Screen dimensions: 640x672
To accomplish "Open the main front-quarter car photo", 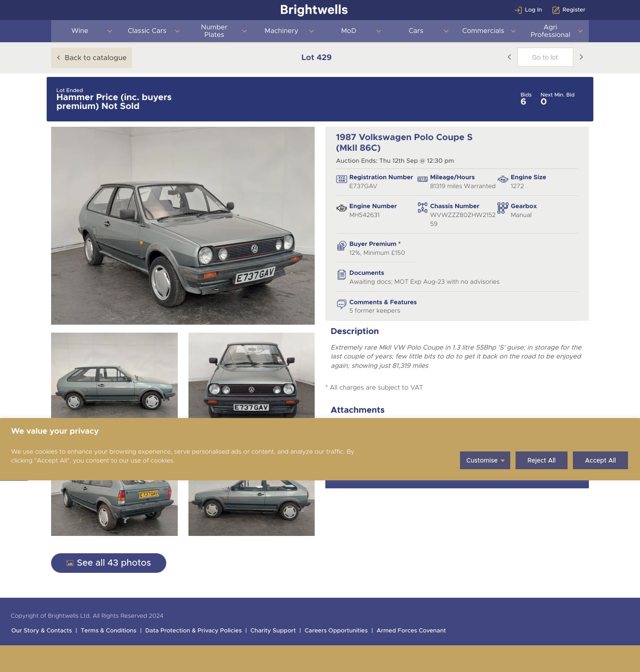I will point(183,225).
